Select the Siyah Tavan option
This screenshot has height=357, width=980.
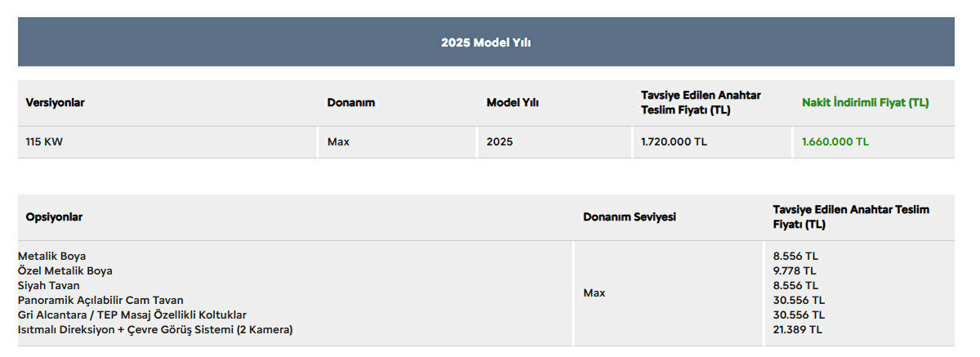49,285
